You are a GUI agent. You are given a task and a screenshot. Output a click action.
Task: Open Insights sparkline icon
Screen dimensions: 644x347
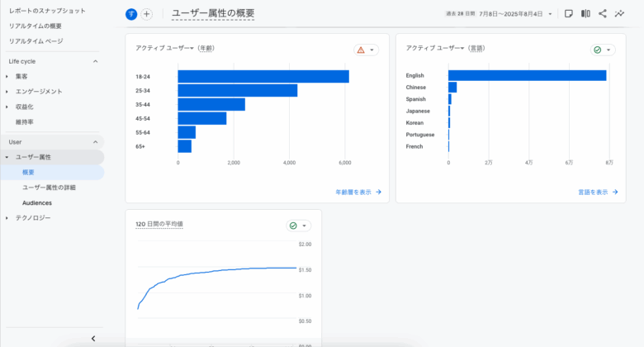(619, 13)
